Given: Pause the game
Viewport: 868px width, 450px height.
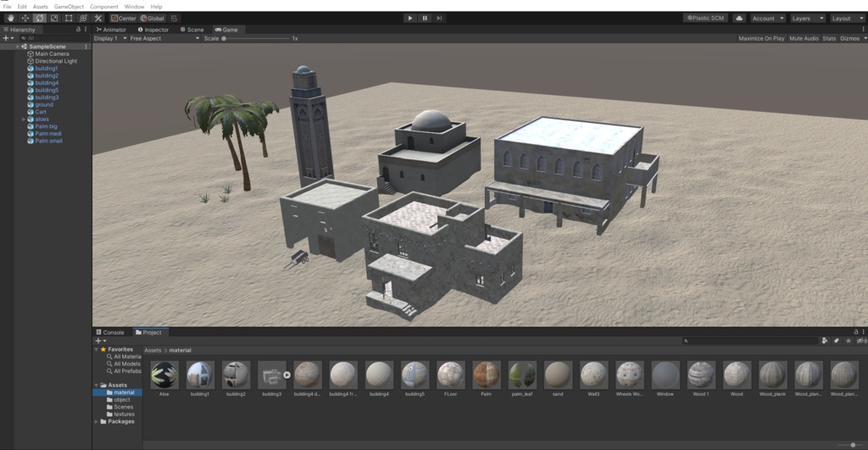Looking at the screenshot, I should pyautogui.click(x=425, y=19).
